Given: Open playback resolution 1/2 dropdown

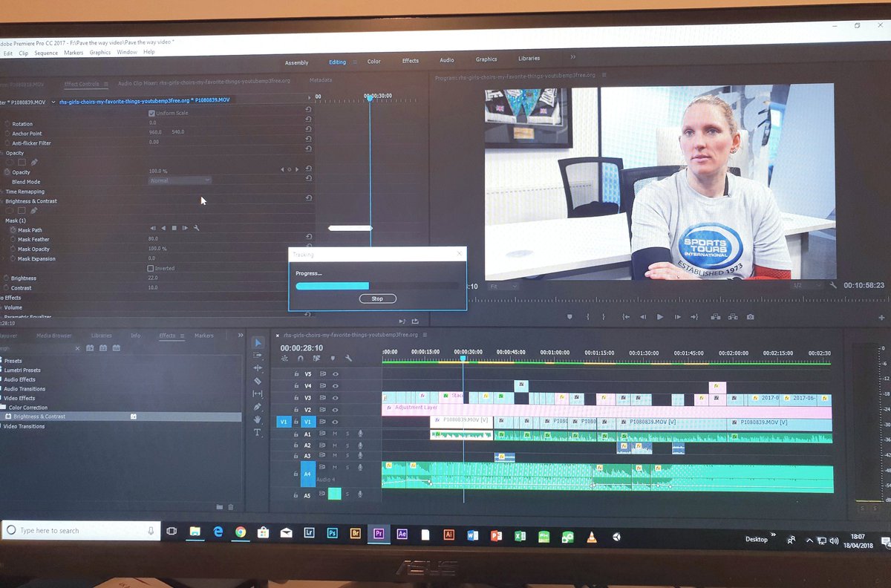Looking at the screenshot, I should click(x=807, y=285).
